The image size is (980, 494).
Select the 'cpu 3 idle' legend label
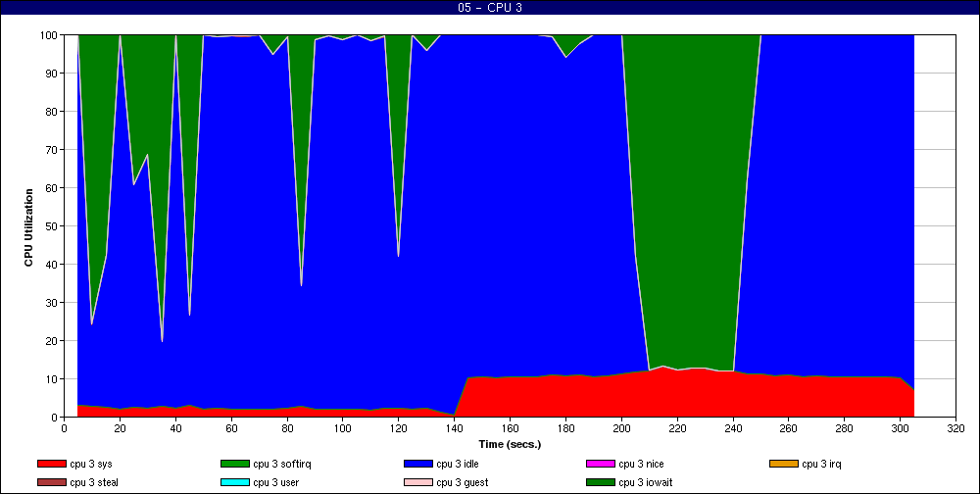click(x=458, y=464)
